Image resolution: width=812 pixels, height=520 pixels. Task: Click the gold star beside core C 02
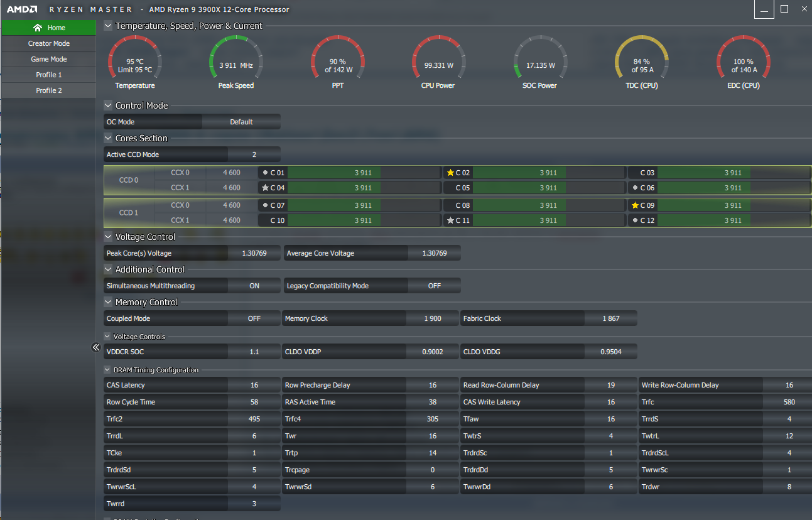pos(450,173)
